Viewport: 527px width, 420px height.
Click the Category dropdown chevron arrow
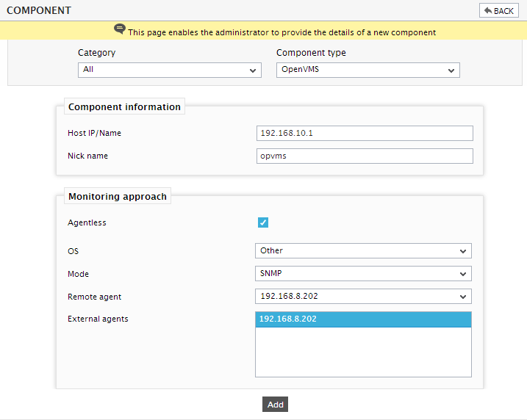click(253, 70)
